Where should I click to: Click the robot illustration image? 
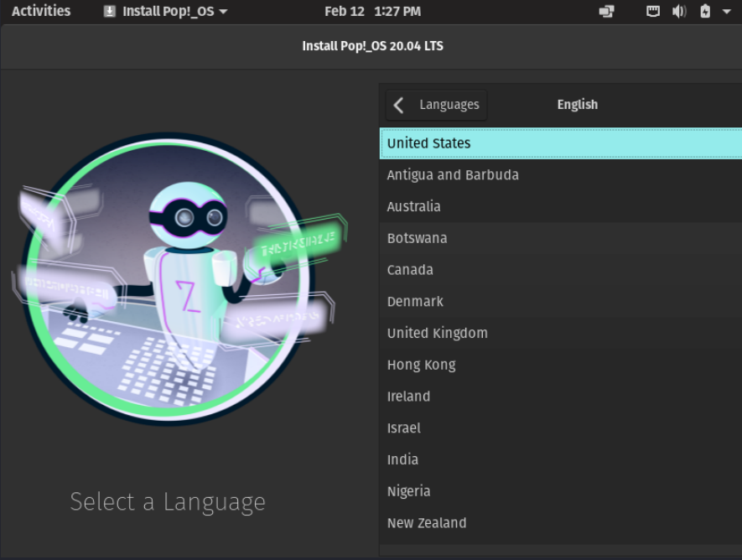179,279
